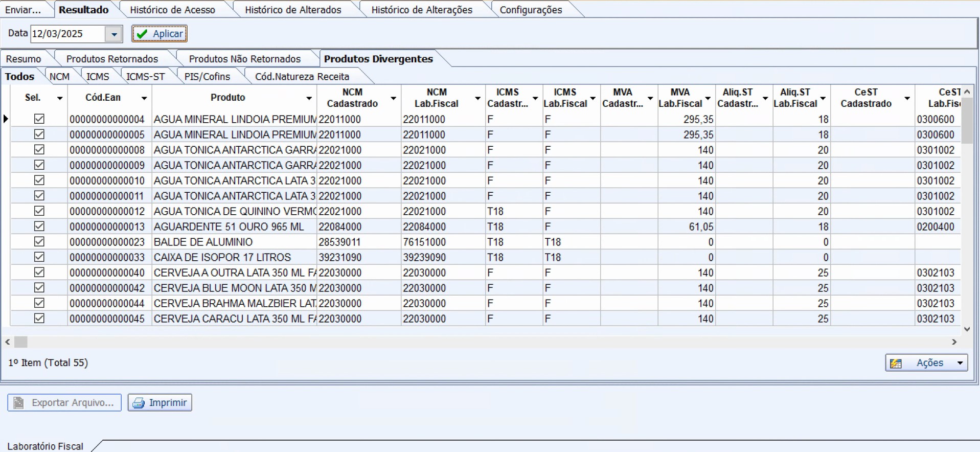Open the Produto column filter dropdown
Viewport: 980px width, 452px height.
click(x=309, y=98)
